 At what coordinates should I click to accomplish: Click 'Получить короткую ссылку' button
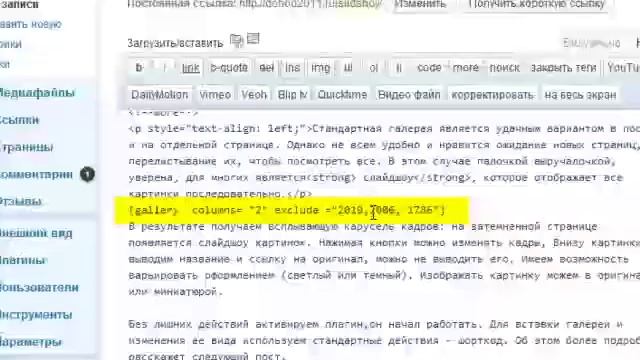[x=536, y=4]
